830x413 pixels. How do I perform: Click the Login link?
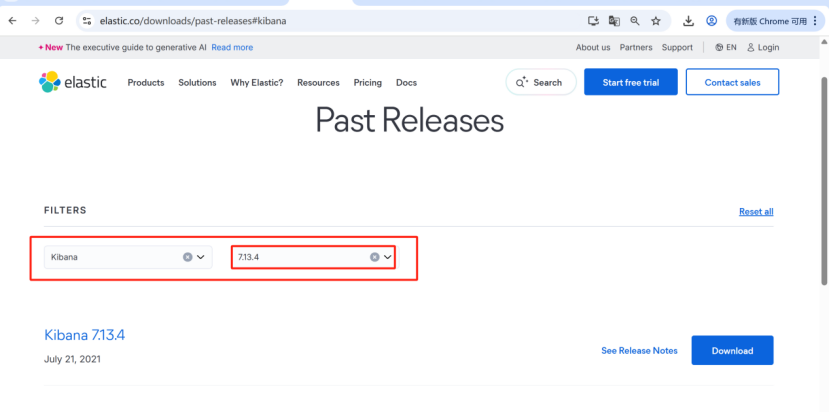click(x=763, y=47)
